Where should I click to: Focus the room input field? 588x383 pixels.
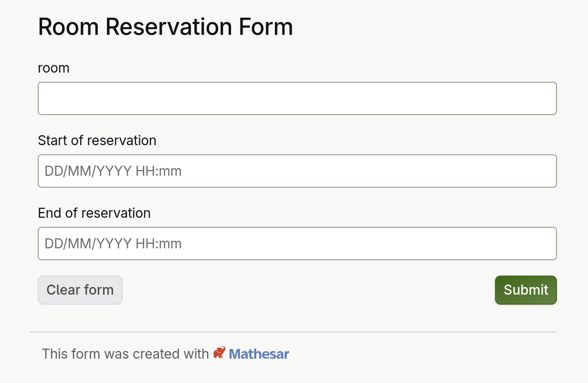click(x=297, y=98)
